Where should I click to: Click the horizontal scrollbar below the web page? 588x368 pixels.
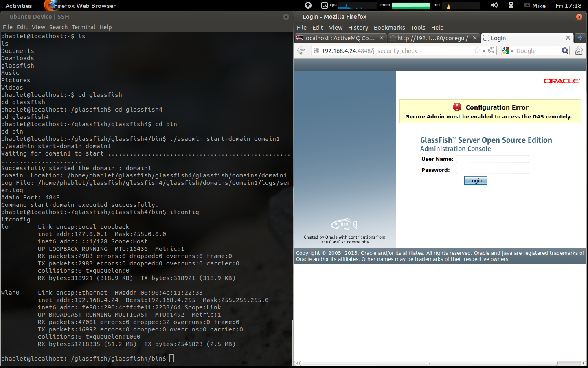click(428, 362)
